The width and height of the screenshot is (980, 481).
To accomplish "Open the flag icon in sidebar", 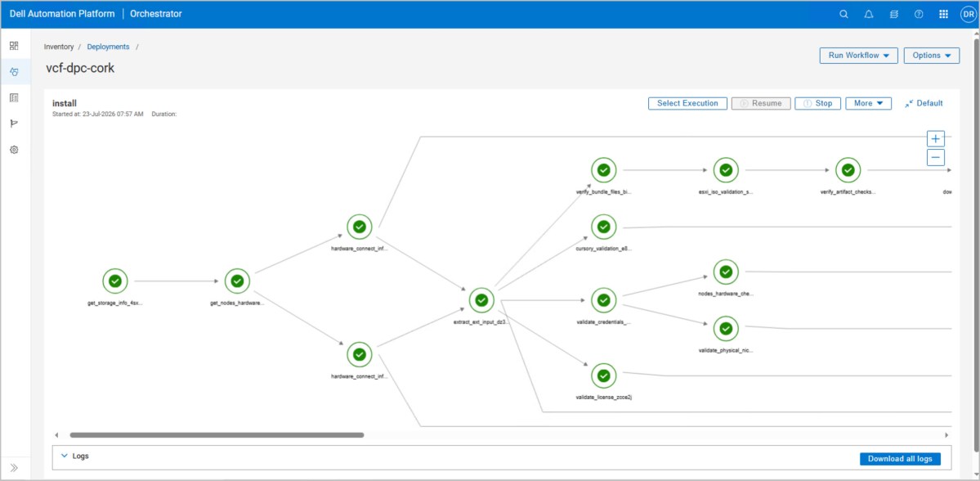I will tap(15, 124).
